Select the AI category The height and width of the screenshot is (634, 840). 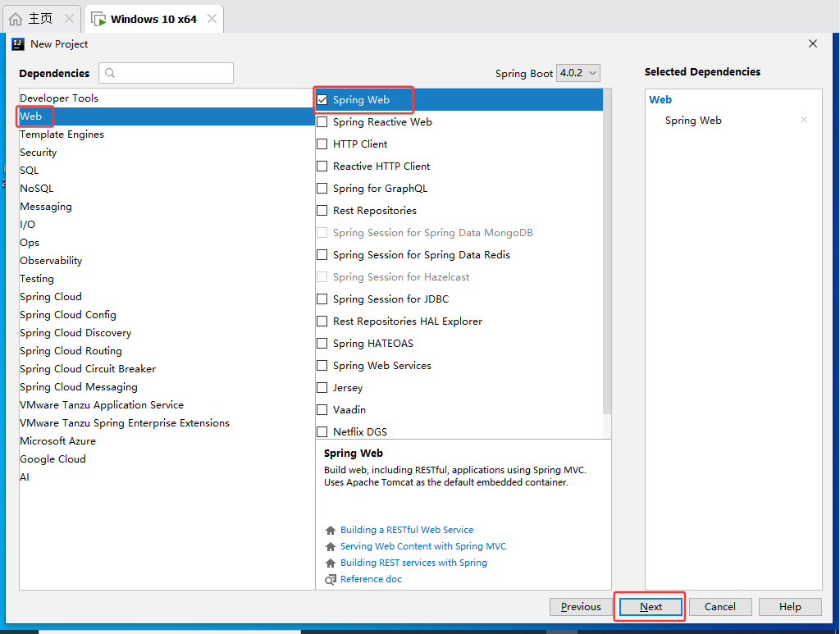click(167, 477)
